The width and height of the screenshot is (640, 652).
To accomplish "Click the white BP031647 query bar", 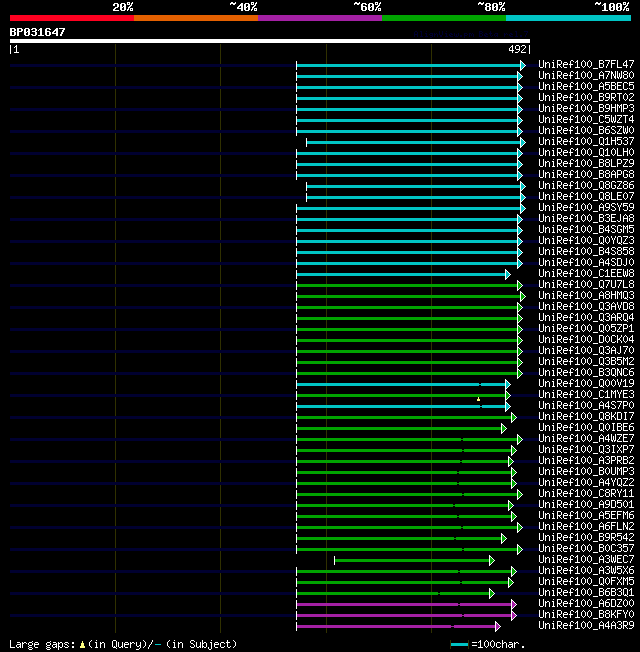I will pyautogui.click(x=270, y=41).
